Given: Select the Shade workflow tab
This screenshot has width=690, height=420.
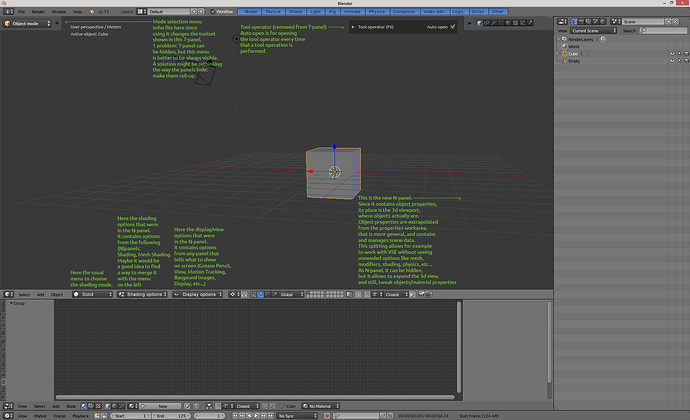Looking at the screenshot, I should coord(295,11).
